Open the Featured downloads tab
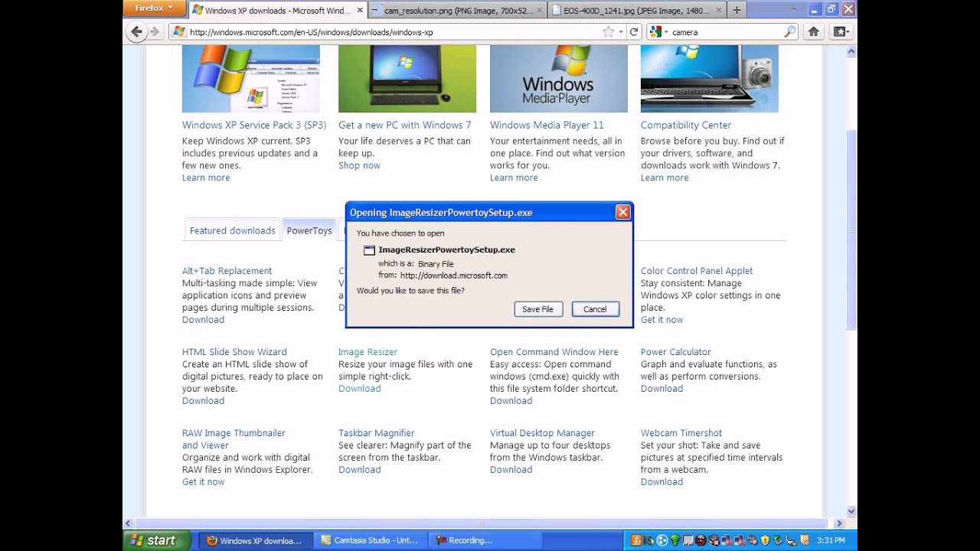 (x=233, y=230)
